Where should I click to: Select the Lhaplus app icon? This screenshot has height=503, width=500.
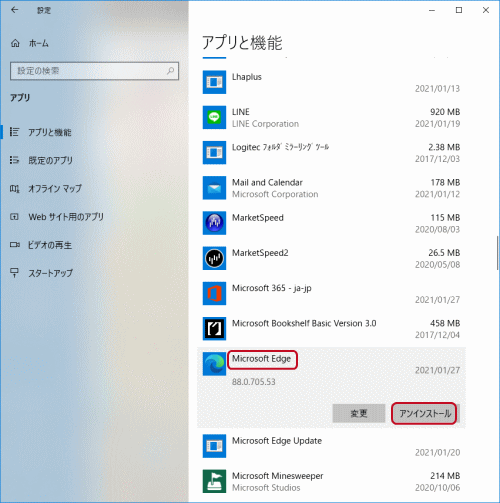214,82
